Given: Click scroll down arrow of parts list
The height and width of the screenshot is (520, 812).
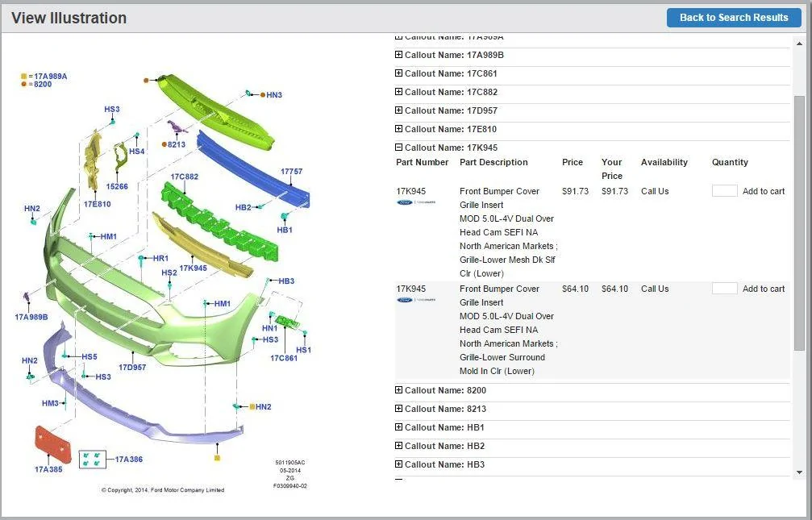Looking at the screenshot, I should coord(800,472).
